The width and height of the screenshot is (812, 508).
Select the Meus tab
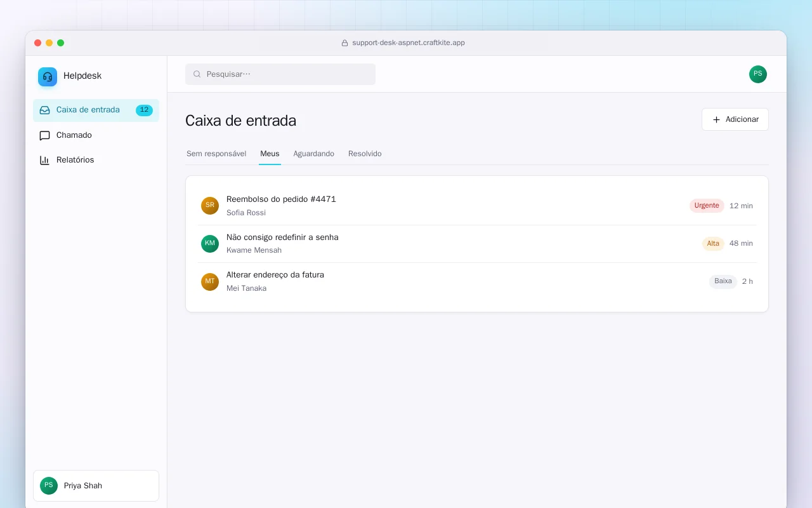(270, 154)
